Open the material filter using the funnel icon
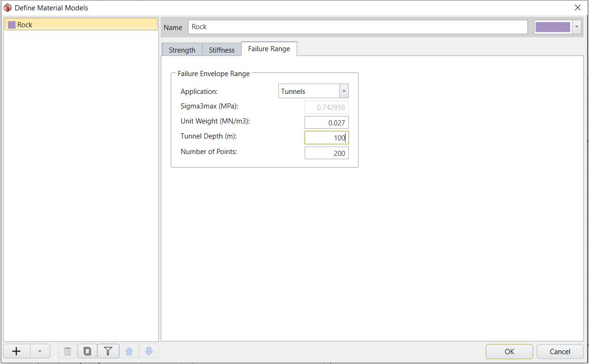This screenshot has width=589, height=364. click(108, 351)
